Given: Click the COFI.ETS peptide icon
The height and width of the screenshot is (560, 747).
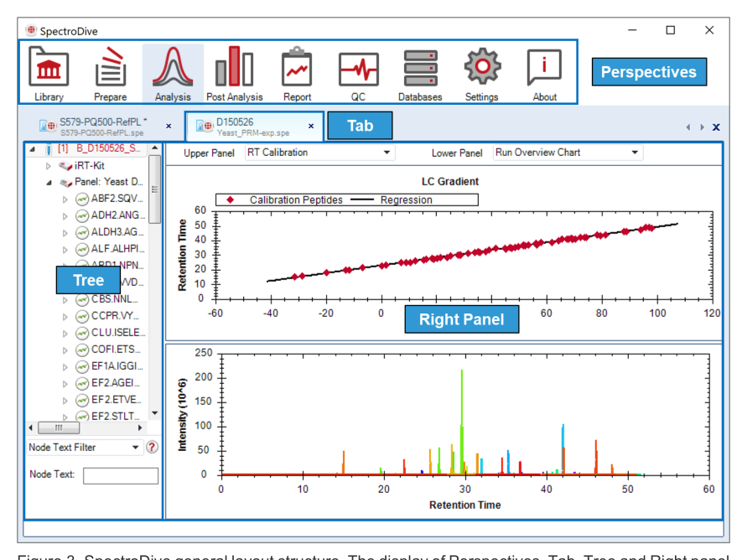Looking at the screenshot, I should (82, 350).
